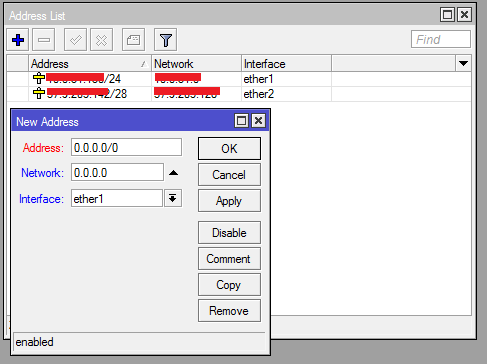Click the Apply button
This screenshot has height=364, width=487.
tap(229, 201)
